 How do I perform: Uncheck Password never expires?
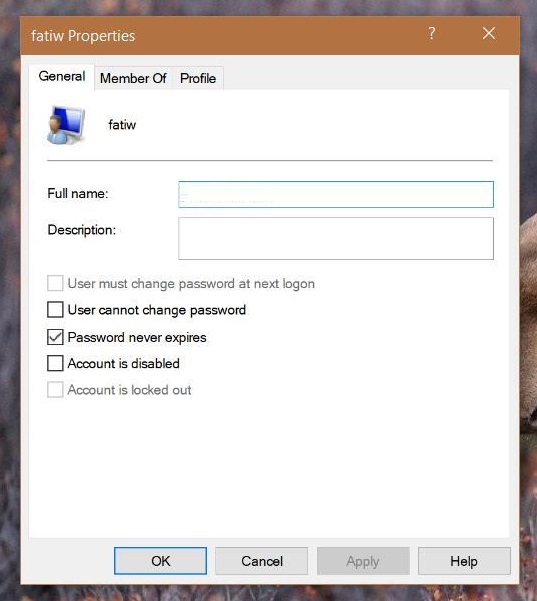pos(55,337)
